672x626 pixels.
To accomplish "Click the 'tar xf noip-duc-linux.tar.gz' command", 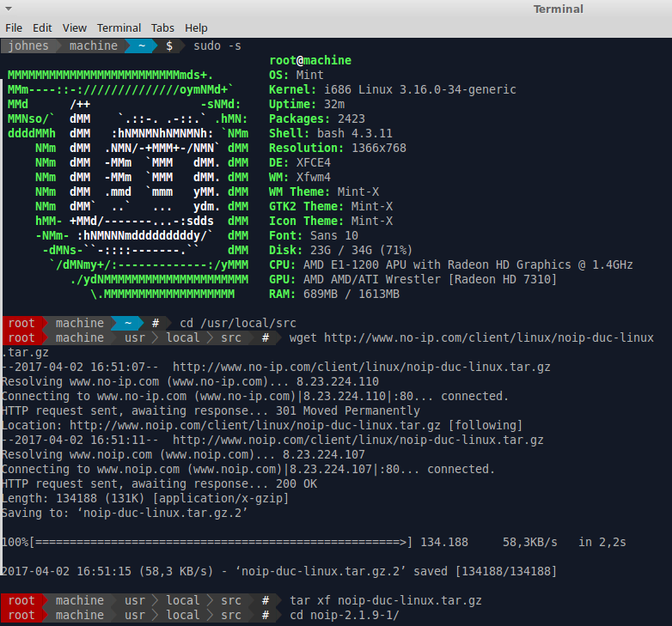I will pos(386,600).
